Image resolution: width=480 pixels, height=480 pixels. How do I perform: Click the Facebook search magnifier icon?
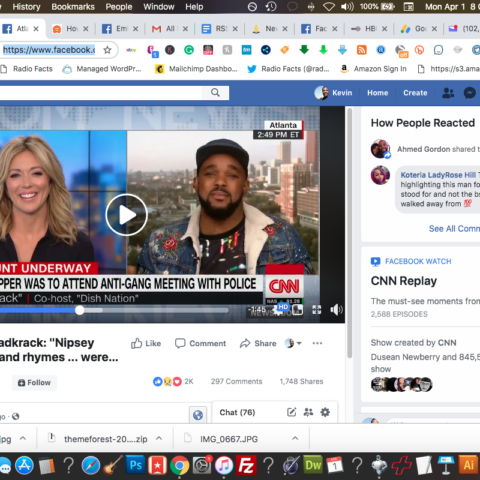(x=215, y=92)
